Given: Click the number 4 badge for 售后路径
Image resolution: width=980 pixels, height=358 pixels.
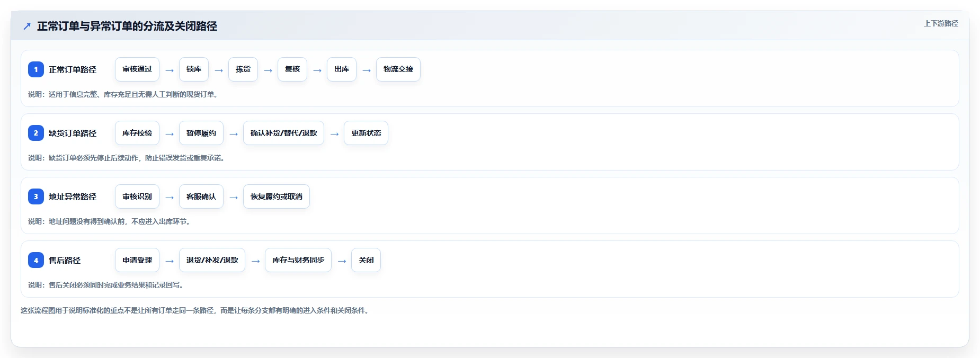Looking at the screenshot, I should click(36, 260).
